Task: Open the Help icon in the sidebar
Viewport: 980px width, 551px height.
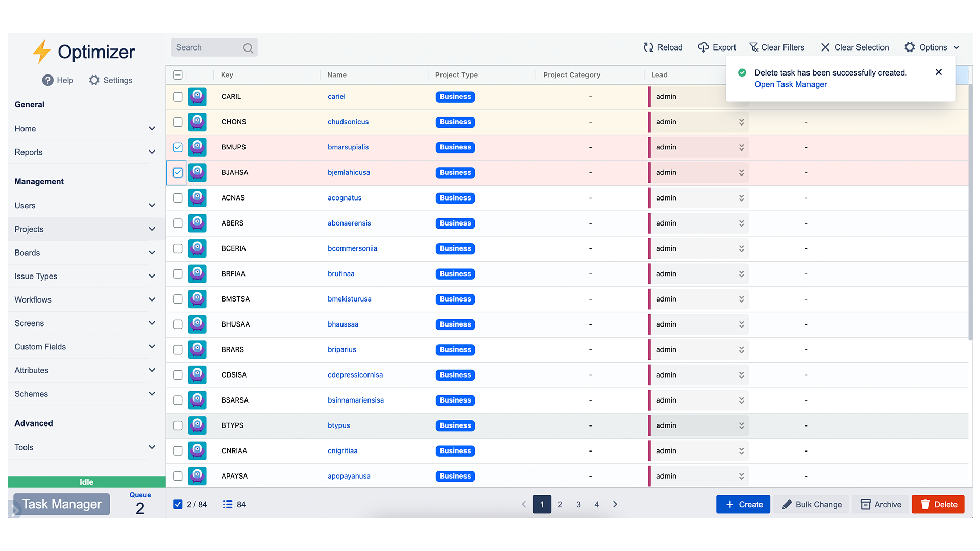Action: tap(47, 80)
